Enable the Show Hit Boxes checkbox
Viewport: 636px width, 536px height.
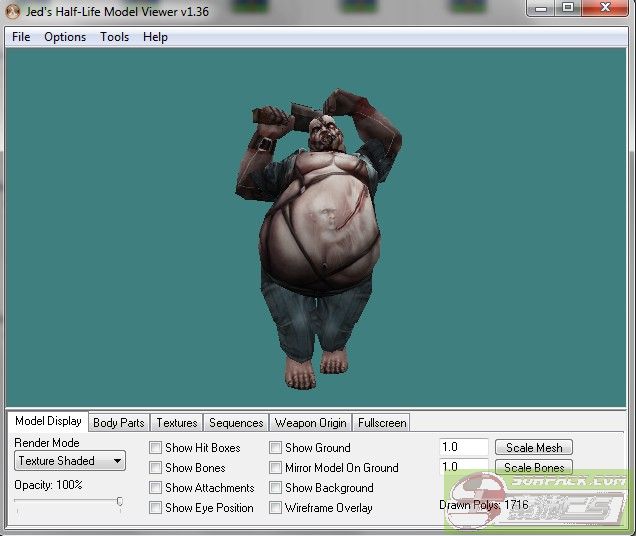(156, 448)
